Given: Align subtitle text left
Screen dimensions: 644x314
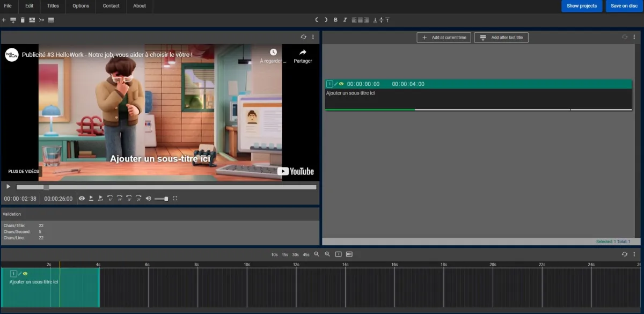Looking at the screenshot, I should (x=354, y=20).
